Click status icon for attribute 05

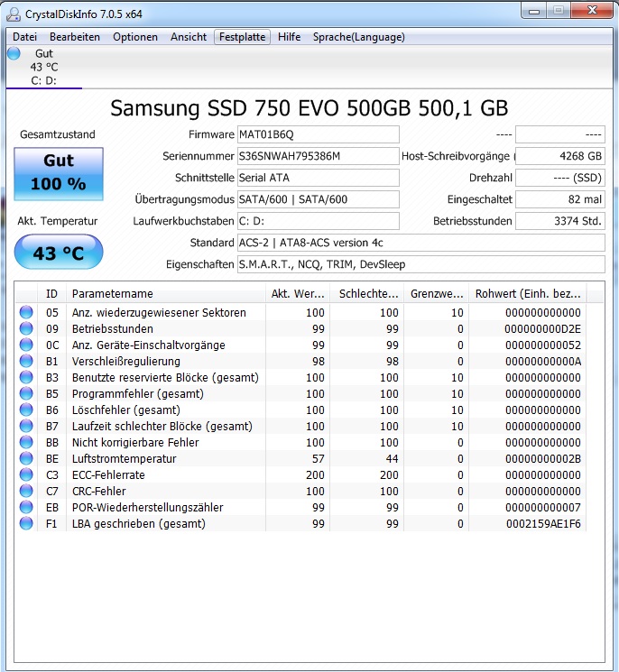[x=26, y=312]
